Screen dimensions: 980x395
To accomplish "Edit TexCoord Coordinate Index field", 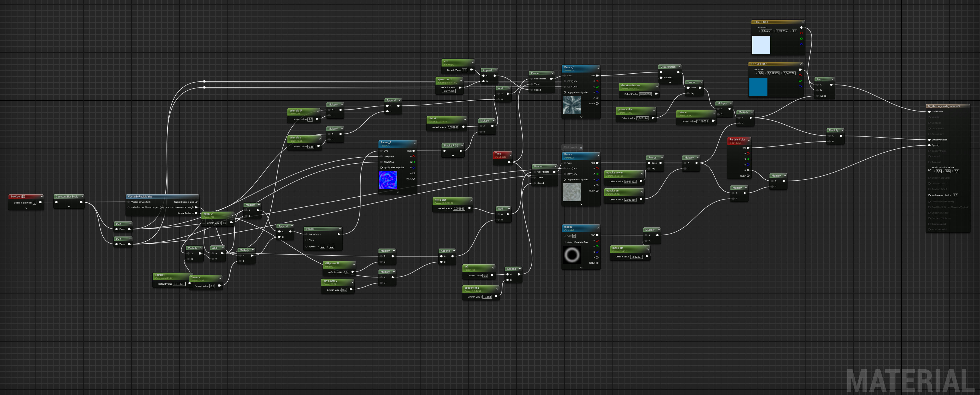I will pyautogui.click(x=34, y=203).
